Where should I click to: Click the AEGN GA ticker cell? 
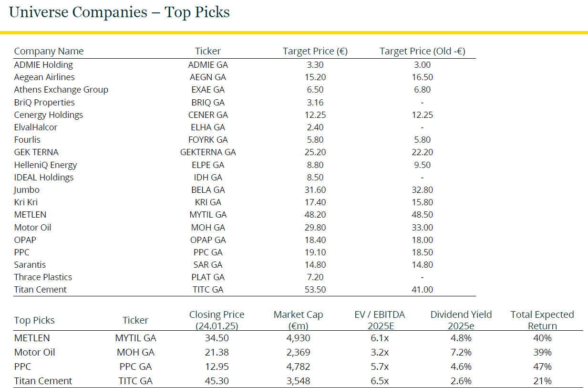click(207, 77)
